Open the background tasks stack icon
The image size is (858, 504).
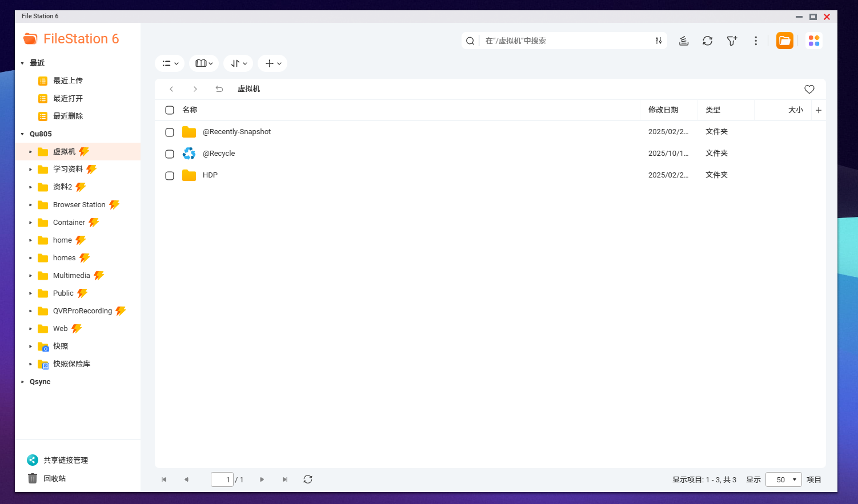click(x=684, y=41)
